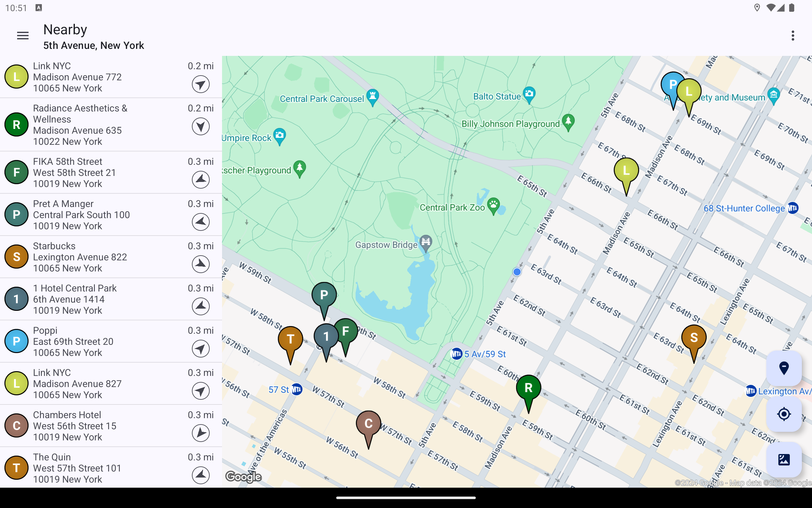Tap direction arrow for Starbucks

pyautogui.click(x=201, y=264)
